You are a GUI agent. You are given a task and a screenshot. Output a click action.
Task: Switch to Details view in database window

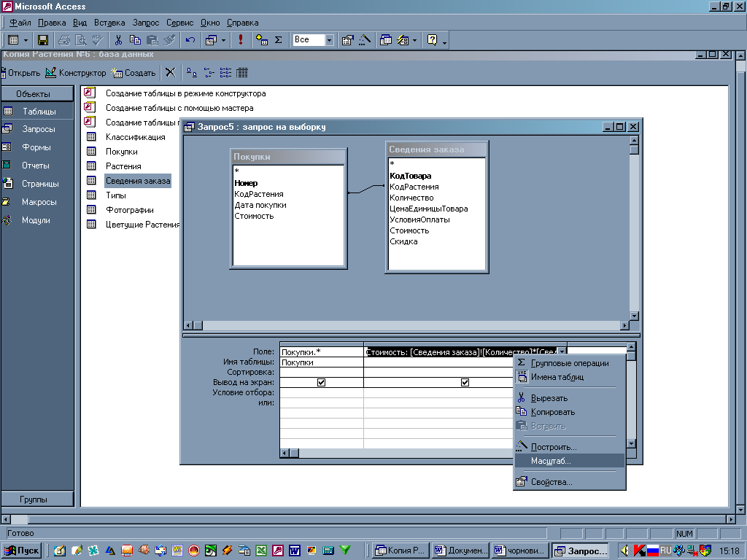(242, 73)
